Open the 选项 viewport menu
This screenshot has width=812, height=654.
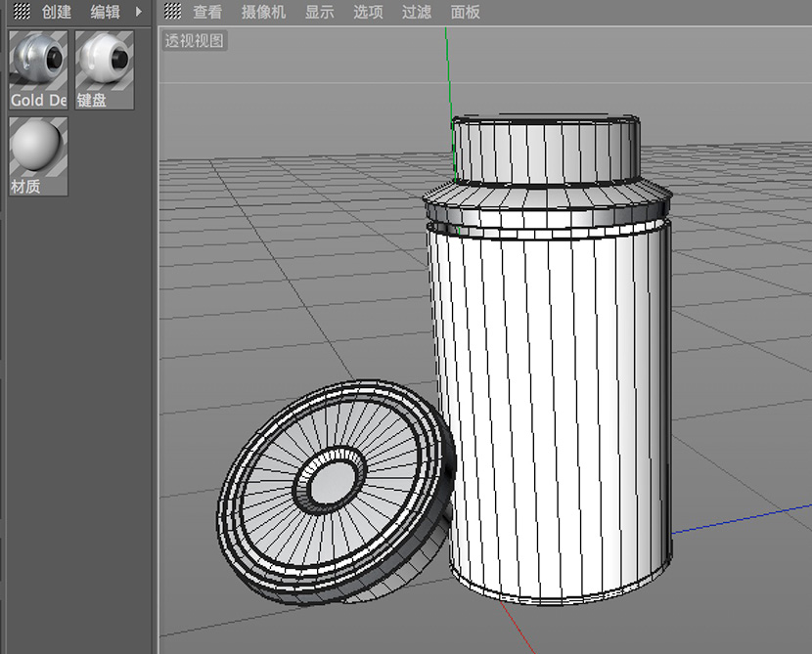click(368, 12)
